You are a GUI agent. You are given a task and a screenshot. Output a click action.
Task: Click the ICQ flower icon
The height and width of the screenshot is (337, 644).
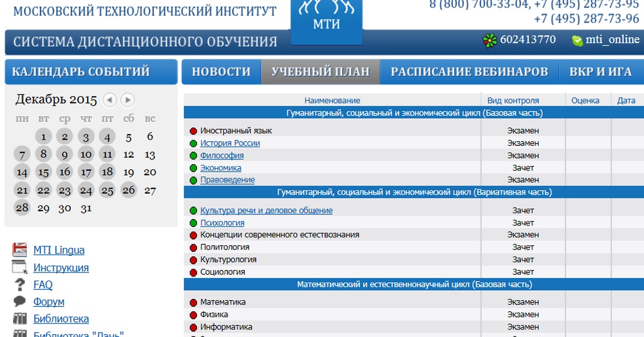(489, 41)
